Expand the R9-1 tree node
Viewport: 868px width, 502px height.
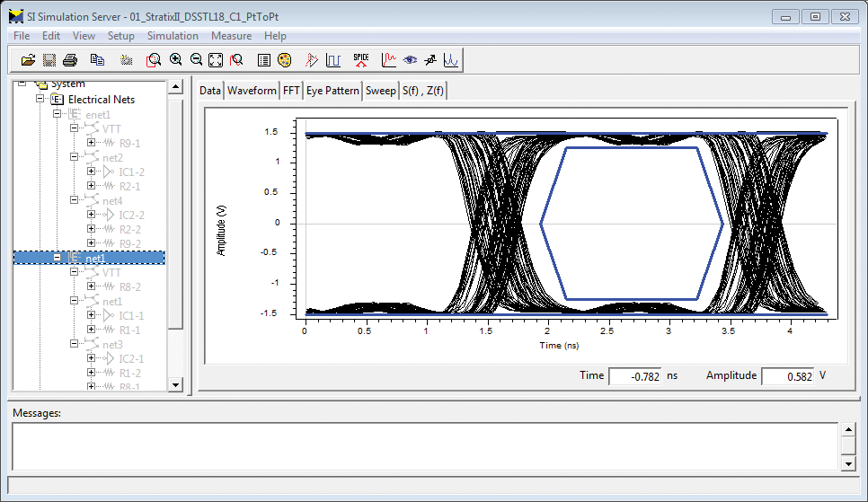click(92, 143)
